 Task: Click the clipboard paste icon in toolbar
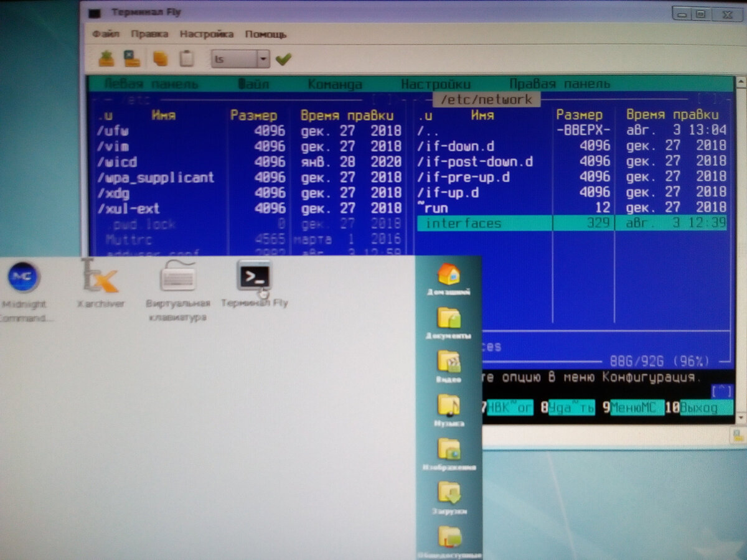click(186, 59)
